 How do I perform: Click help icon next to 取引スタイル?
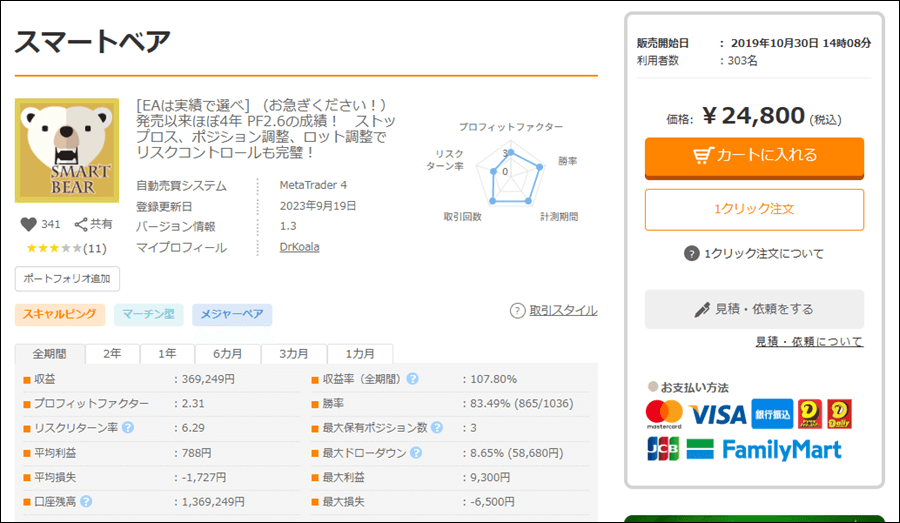point(517,311)
